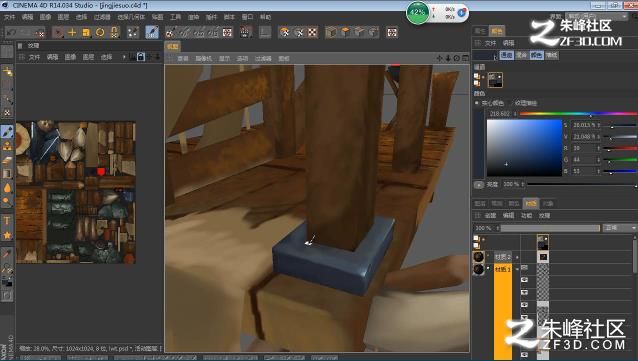This screenshot has width=638, height=361.
Task: Select the star shape tool in left palette
Action: (x=7, y=235)
